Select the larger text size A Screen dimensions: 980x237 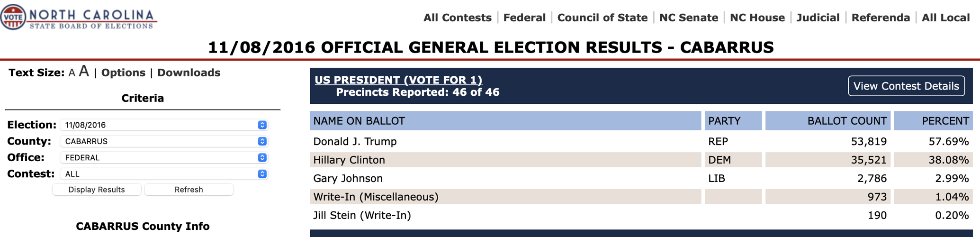[84, 72]
